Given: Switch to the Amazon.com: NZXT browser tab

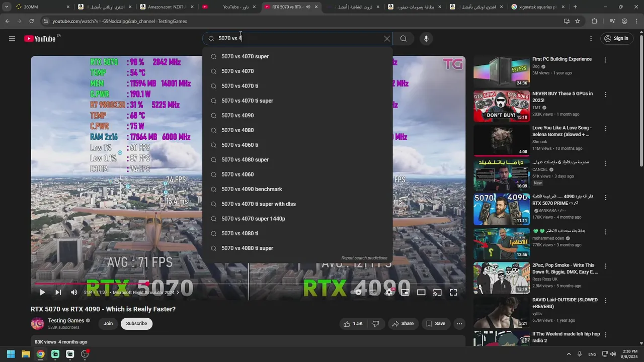Looking at the screenshot, I should [167, 7].
